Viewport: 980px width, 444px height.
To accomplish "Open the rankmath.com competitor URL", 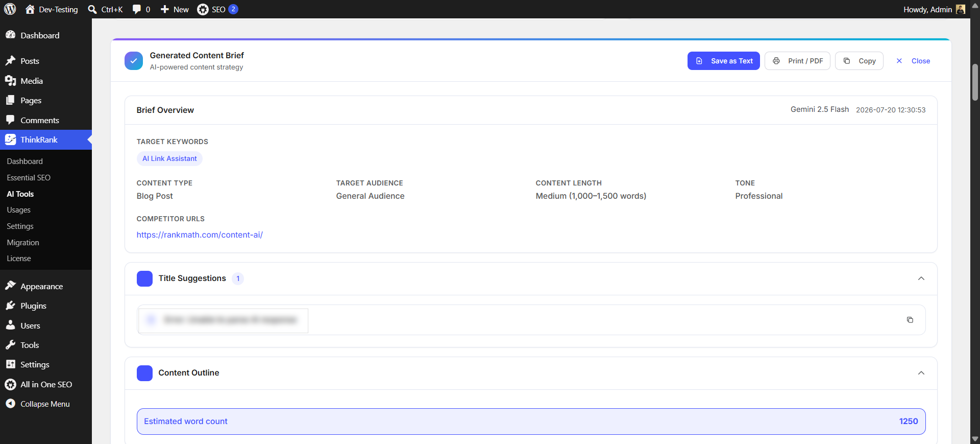I will [x=200, y=235].
